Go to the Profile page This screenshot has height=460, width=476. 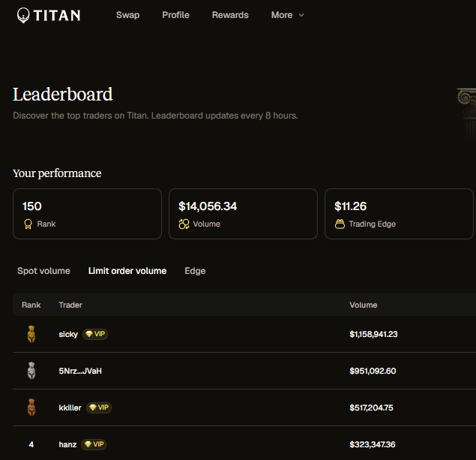[x=175, y=15]
